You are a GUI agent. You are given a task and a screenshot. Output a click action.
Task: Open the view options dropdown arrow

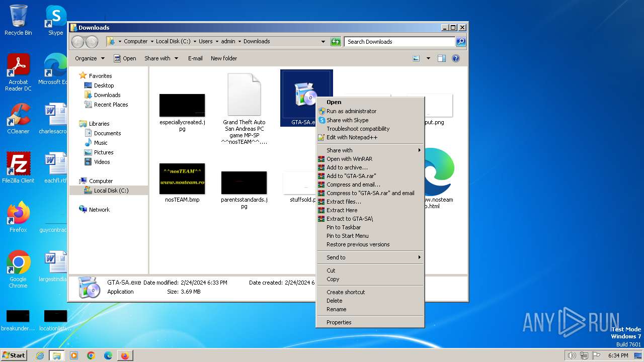[x=428, y=58]
